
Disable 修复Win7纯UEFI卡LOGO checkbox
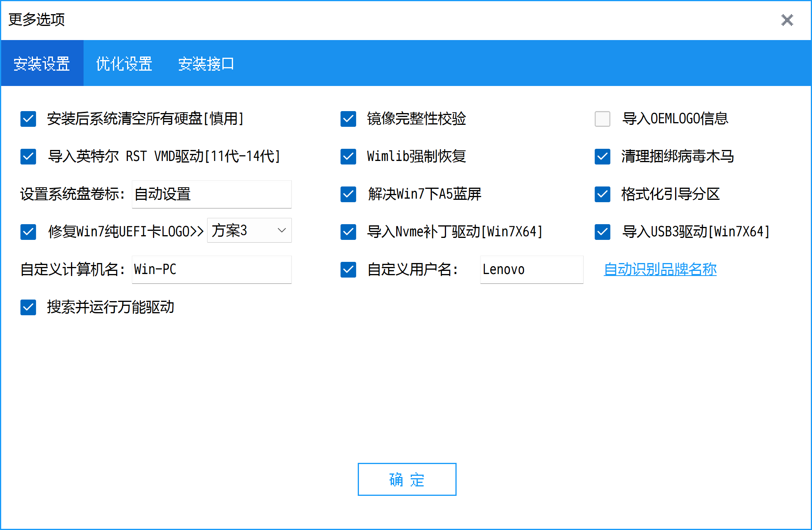click(x=28, y=232)
